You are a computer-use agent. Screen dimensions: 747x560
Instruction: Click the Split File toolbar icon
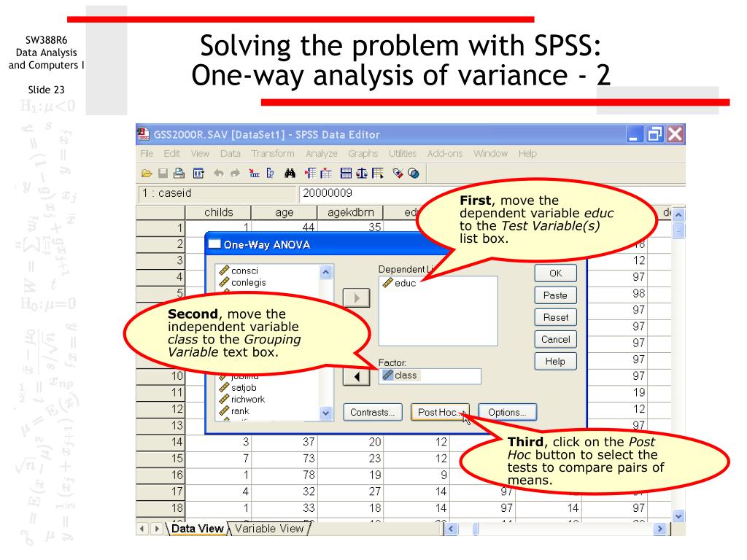(347, 174)
